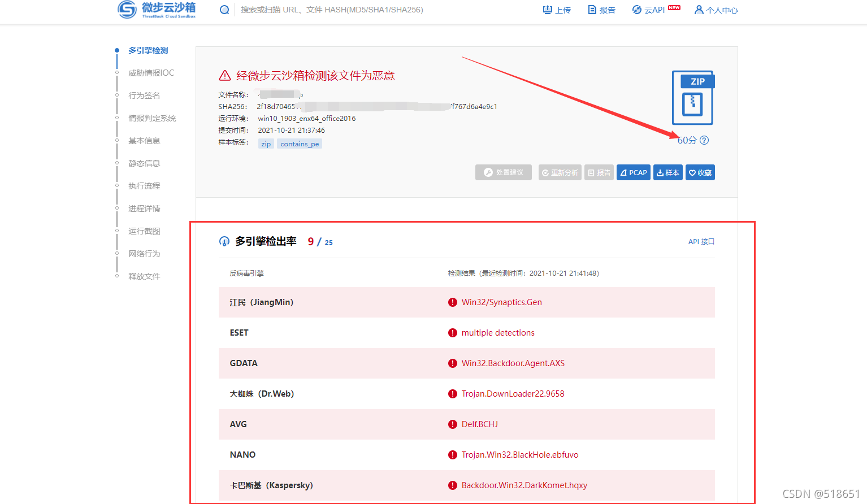This screenshot has height=504, width=867.
Task: Go to 威胁情报IOC section
Action: pyautogui.click(x=151, y=73)
